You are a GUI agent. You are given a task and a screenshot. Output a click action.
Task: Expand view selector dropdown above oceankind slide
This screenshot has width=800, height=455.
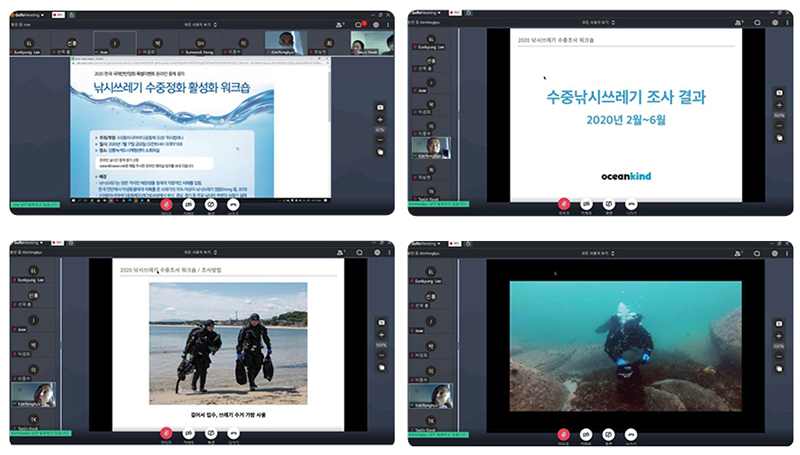click(x=598, y=22)
